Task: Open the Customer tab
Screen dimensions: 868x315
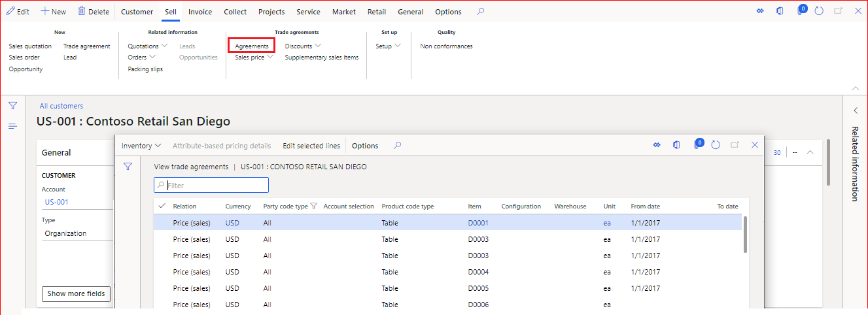Action: 137,12
